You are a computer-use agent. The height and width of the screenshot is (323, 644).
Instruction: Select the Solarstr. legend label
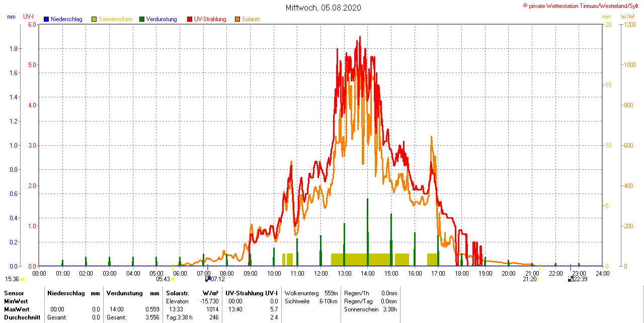pos(252,19)
